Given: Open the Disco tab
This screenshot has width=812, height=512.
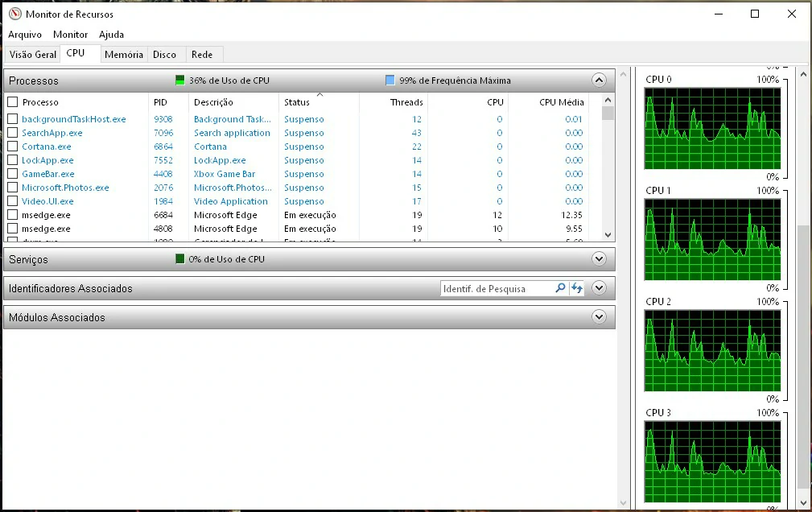Looking at the screenshot, I should coord(165,55).
